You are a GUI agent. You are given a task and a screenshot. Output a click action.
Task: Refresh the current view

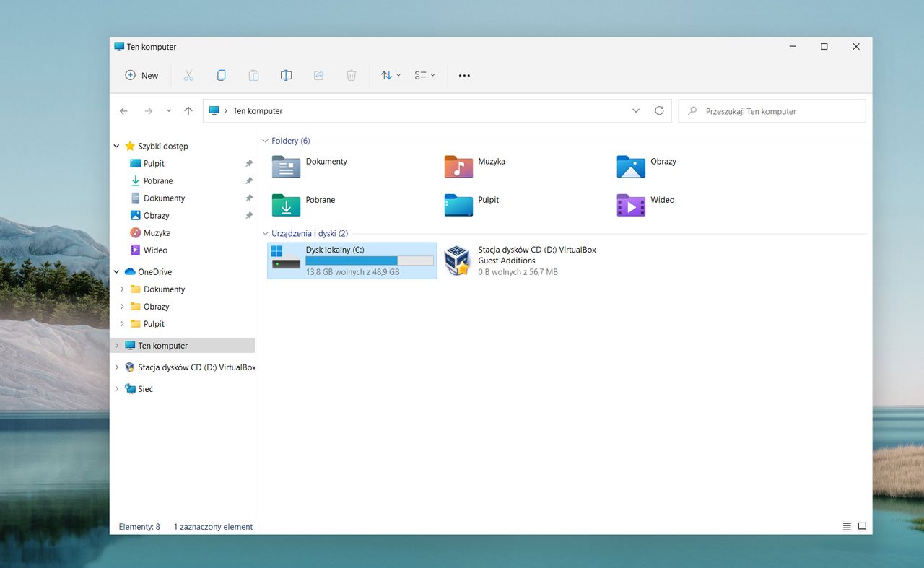(x=659, y=110)
